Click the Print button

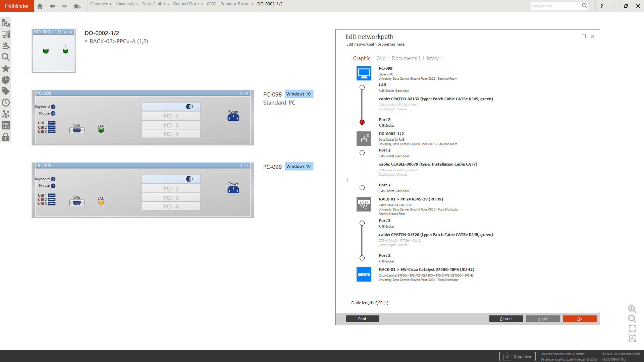[x=362, y=319]
